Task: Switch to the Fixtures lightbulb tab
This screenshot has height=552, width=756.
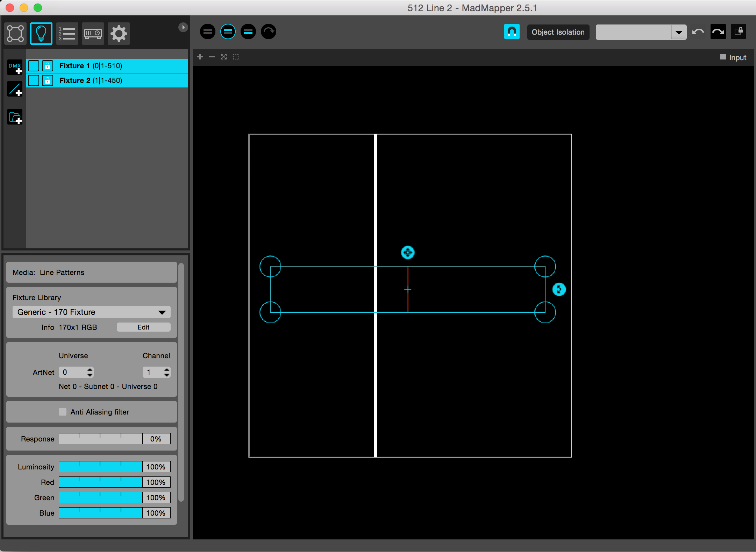Action: (41, 34)
